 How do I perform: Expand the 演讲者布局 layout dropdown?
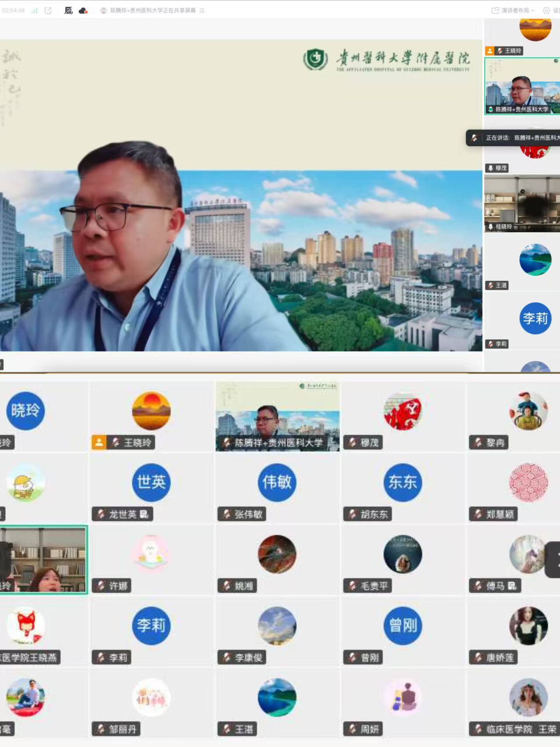click(533, 11)
